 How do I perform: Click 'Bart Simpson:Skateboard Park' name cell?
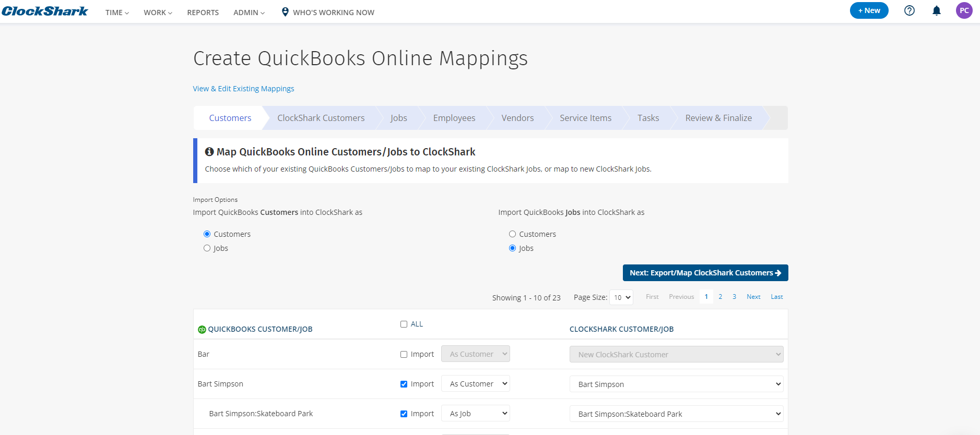coord(261,414)
